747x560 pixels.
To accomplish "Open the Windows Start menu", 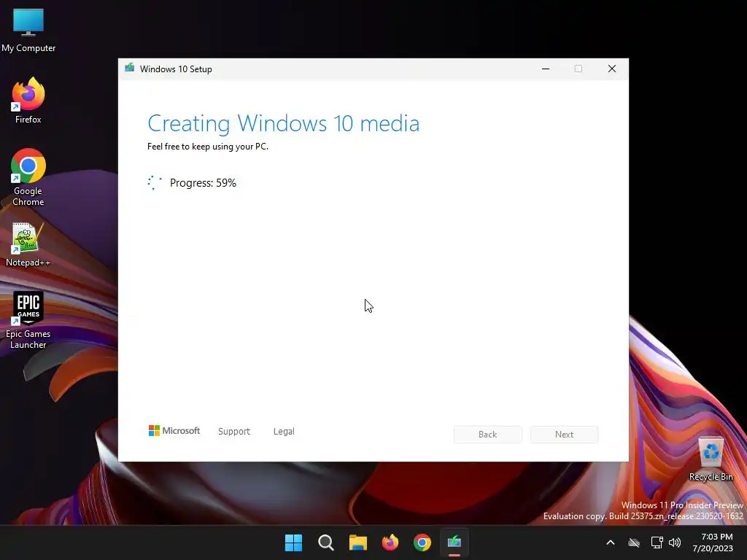I will [293, 542].
